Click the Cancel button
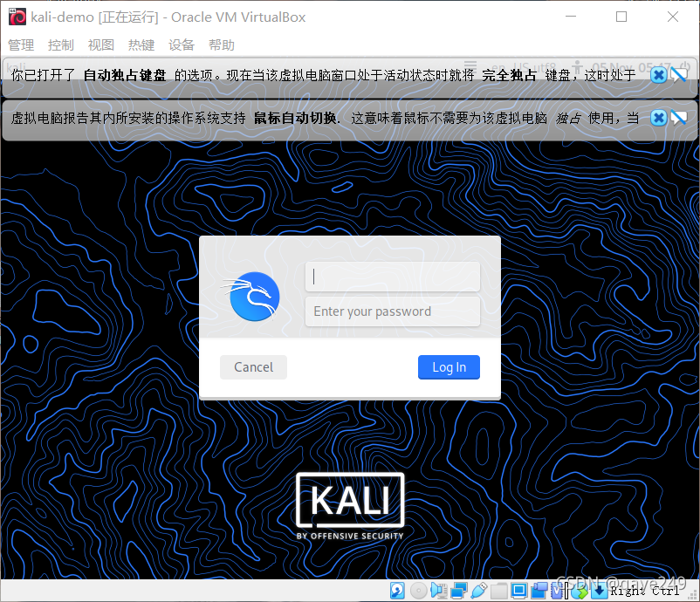Image resolution: width=700 pixels, height=602 pixels. 253,366
